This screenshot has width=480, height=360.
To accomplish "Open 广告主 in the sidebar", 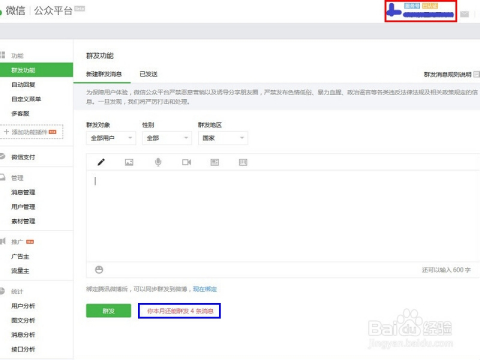I will tap(20, 256).
